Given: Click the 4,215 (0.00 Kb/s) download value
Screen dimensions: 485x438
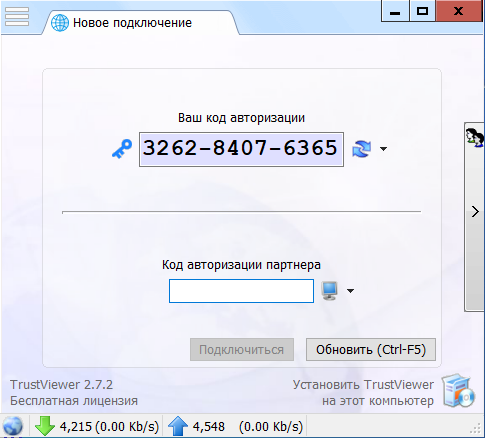Looking at the screenshot, I should point(109,426).
